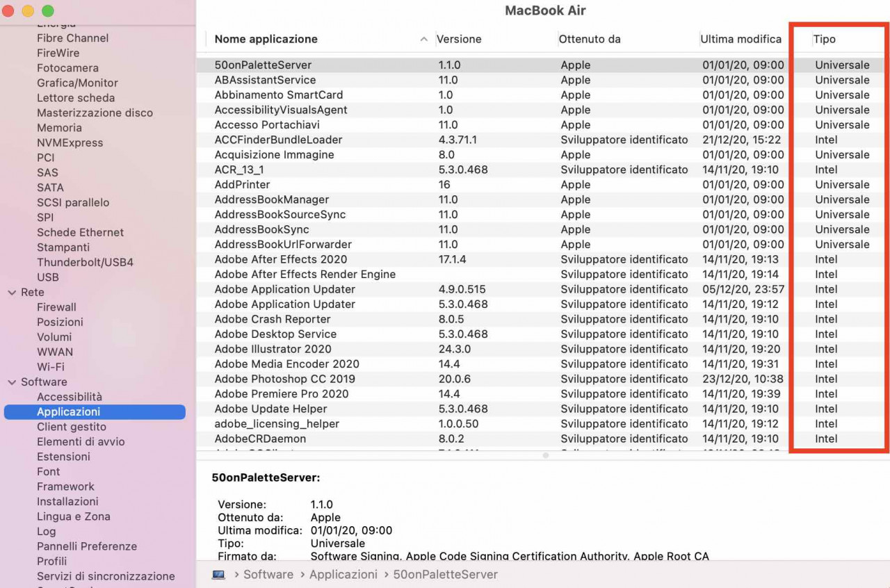The image size is (890, 588).
Task: Sort by Versione column header
Action: (x=459, y=40)
